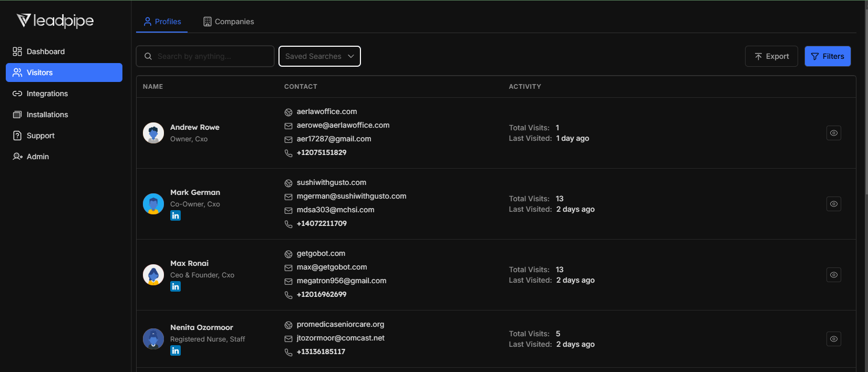Click the email mgerman@sushiwithgusto.com
Viewport: 868px width, 372px height.
tap(352, 196)
